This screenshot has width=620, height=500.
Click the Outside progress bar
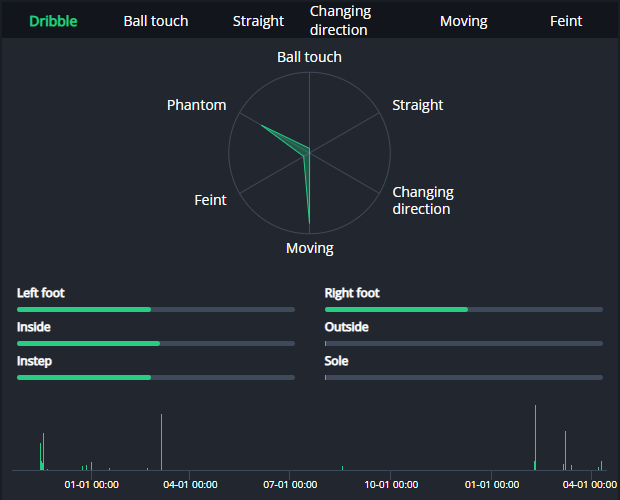pyautogui.click(x=464, y=344)
